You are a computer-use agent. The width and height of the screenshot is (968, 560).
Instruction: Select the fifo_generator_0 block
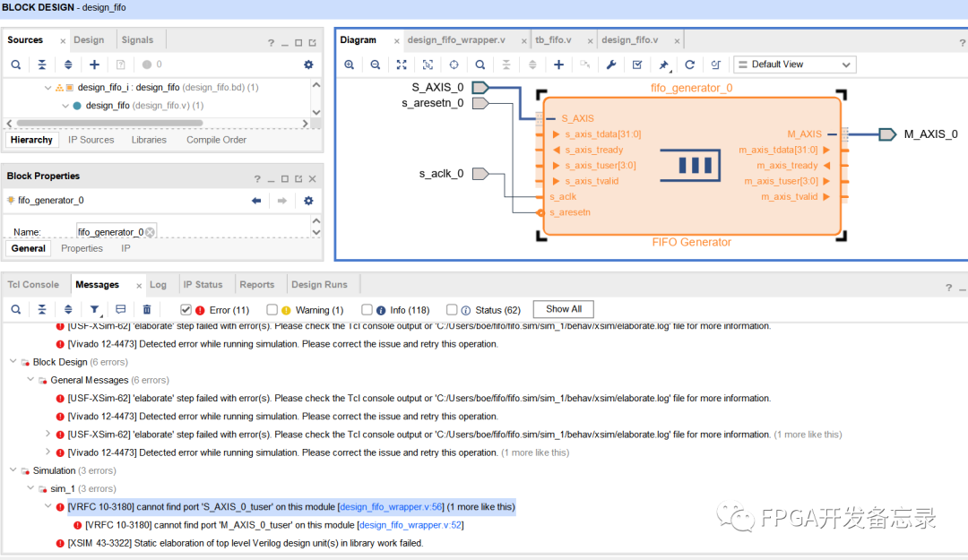tap(691, 165)
